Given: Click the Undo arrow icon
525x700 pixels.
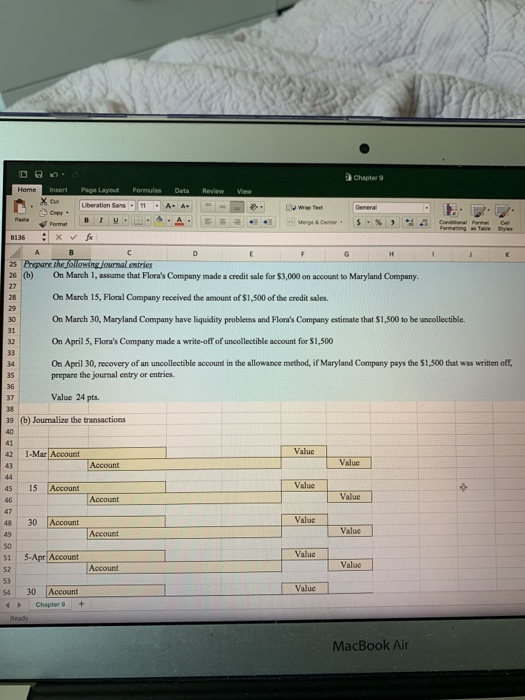Looking at the screenshot, I should point(54,174).
